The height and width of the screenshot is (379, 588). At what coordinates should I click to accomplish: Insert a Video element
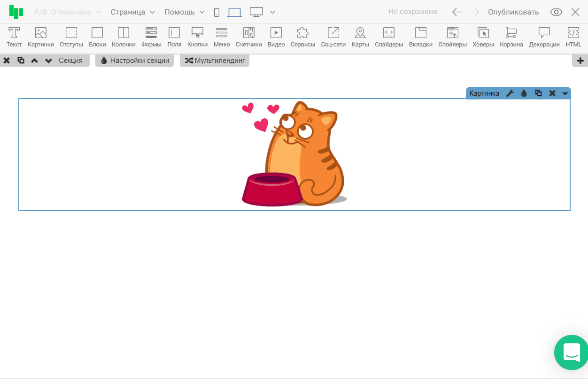click(276, 37)
